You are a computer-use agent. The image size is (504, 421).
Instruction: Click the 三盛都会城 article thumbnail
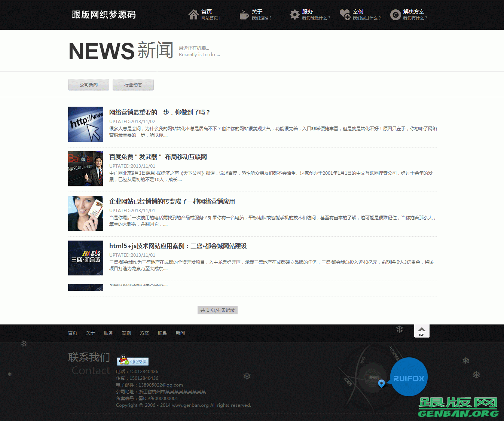pyautogui.click(x=85, y=258)
